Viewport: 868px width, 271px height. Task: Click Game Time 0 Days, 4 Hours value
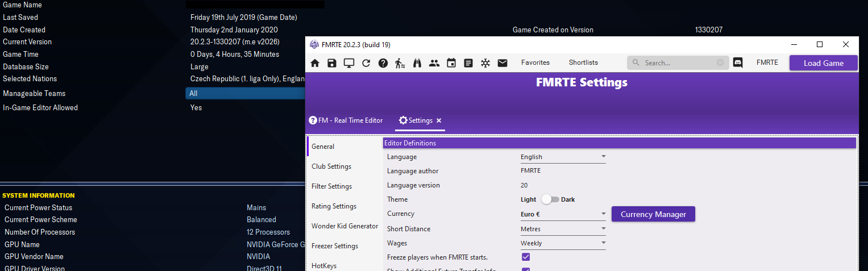coord(235,55)
